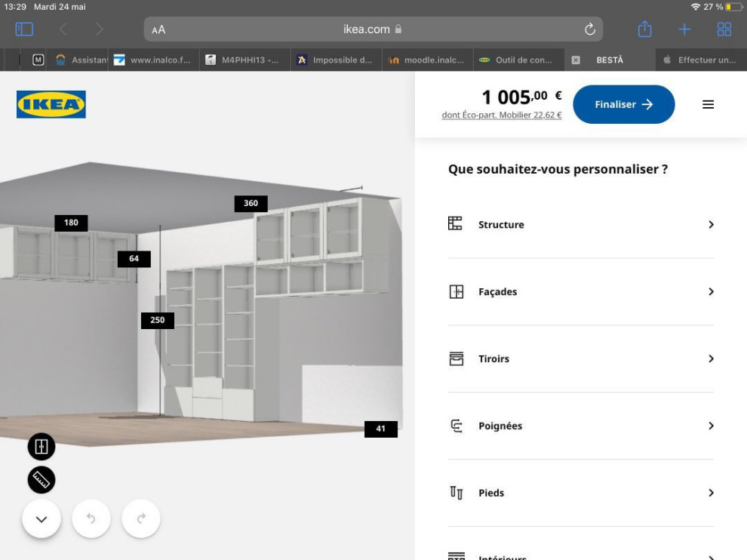The image size is (747, 560).
Task: Collapse the tool buttons with down chevron
Action: (x=41, y=518)
